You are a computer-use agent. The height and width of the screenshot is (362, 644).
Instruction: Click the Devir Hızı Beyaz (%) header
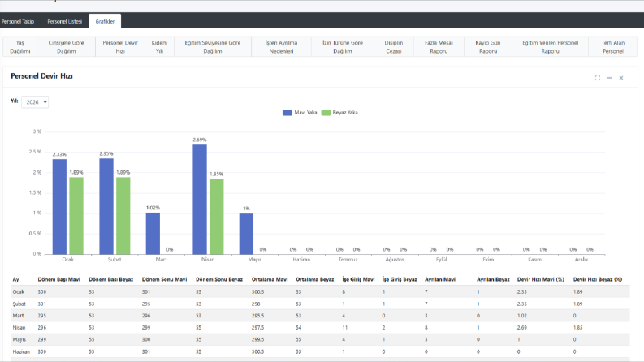[x=598, y=279]
